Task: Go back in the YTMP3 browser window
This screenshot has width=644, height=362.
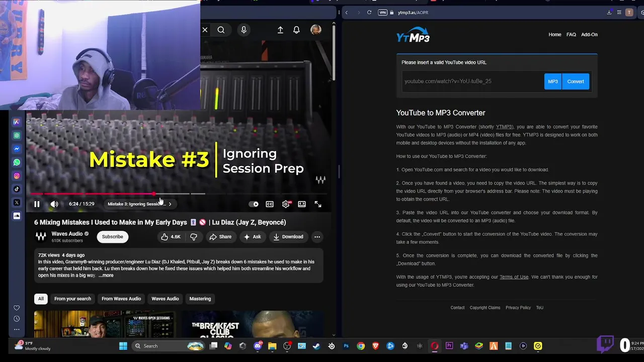Action: pos(346,13)
